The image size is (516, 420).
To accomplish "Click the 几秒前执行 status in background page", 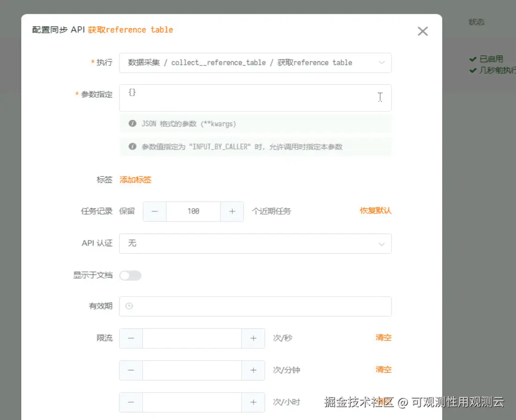I will click(493, 70).
